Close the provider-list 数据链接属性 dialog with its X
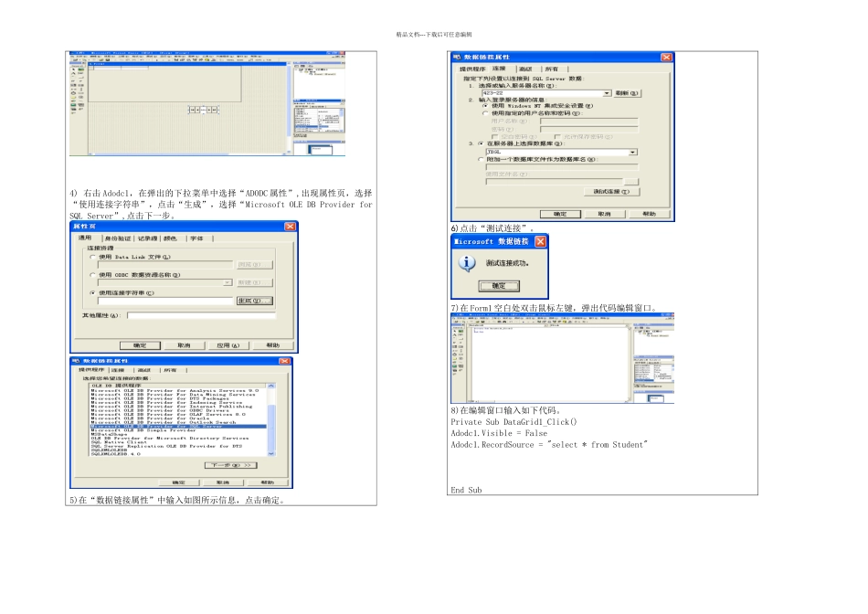Screen dimensions: 868x614 tap(284, 361)
